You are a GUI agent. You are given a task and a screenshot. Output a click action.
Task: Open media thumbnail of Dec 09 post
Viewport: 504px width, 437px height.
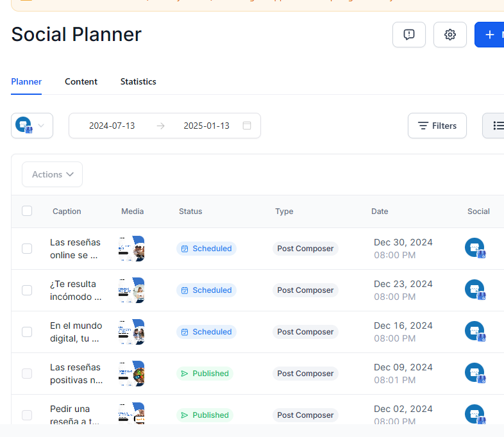(x=131, y=373)
